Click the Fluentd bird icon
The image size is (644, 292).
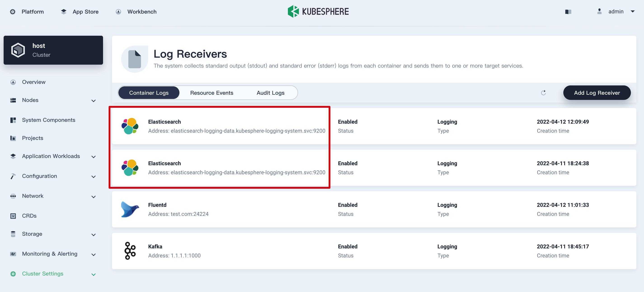coord(130,209)
